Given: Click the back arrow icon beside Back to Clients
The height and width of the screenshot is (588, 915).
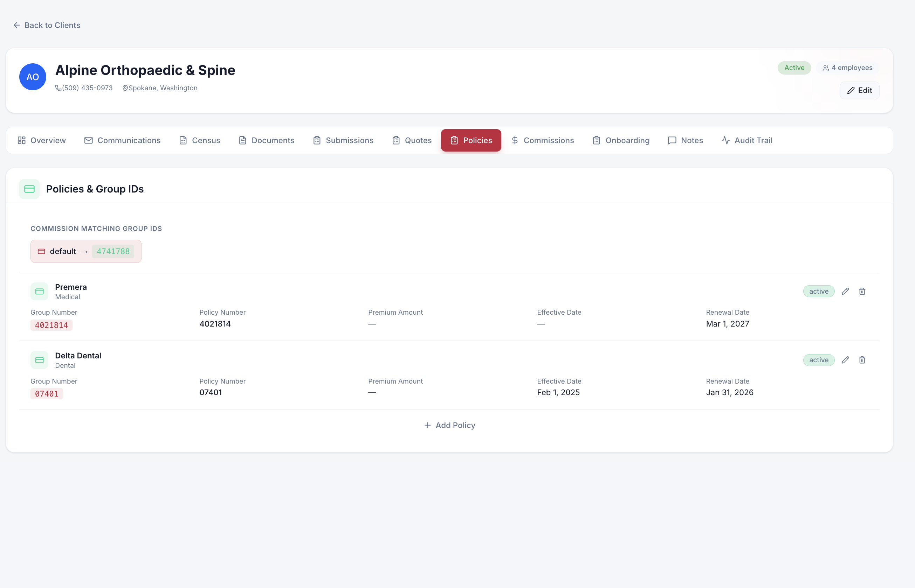Looking at the screenshot, I should click(16, 25).
